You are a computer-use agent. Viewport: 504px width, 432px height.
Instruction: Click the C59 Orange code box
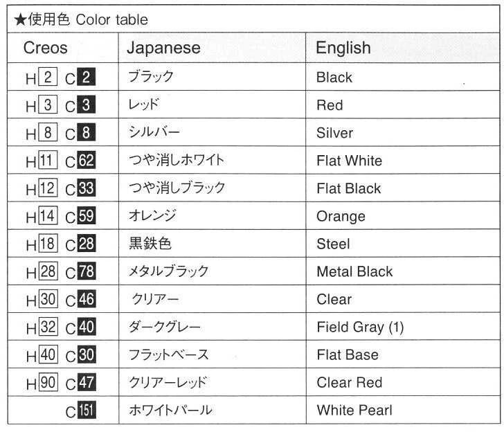(x=86, y=216)
